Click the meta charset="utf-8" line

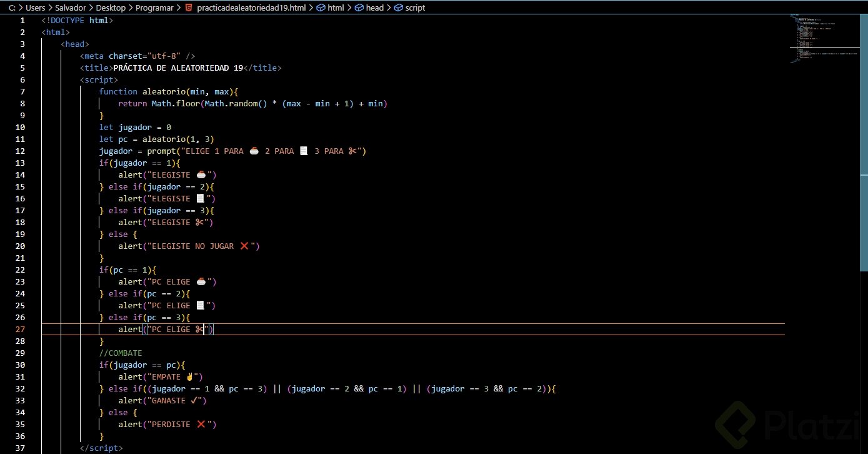click(137, 56)
